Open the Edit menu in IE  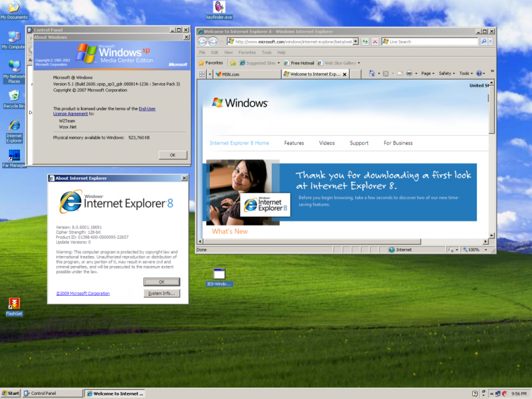214,52
